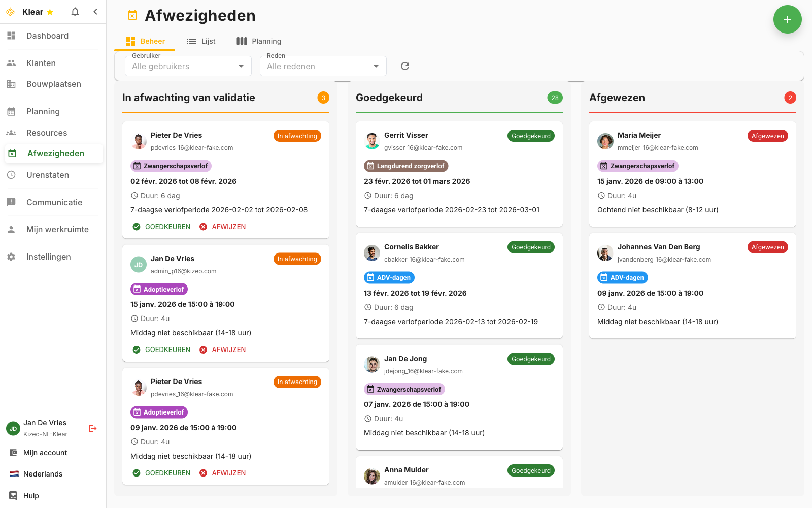Click the Communicatie speech-bubble icon
The height and width of the screenshot is (508, 812).
coord(11,202)
